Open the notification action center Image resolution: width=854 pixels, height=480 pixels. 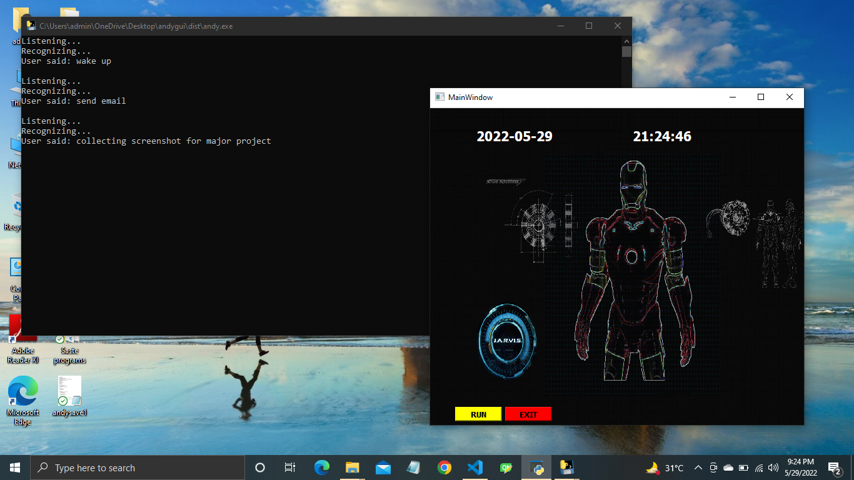pyautogui.click(x=834, y=467)
